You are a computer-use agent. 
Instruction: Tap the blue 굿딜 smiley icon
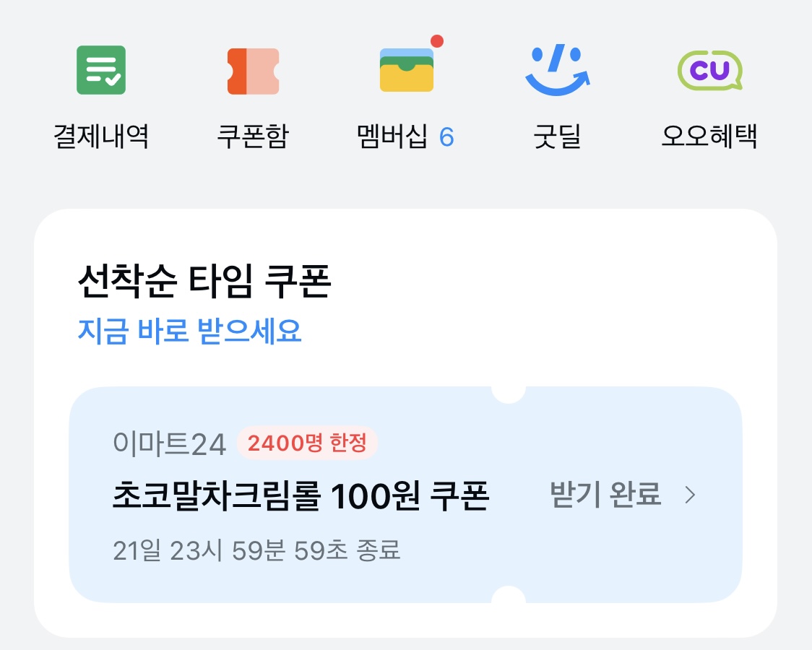pyautogui.click(x=557, y=70)
